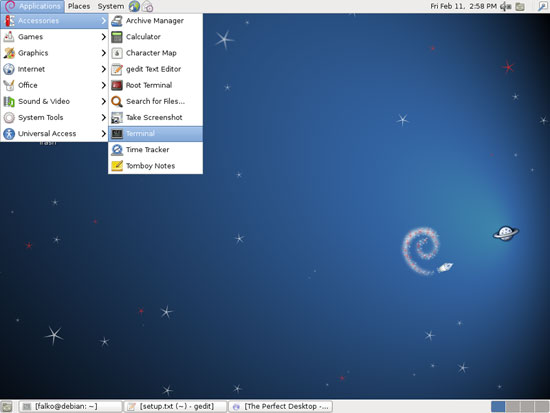This screenshot has width=550, height=413.
Task: Open the Places menu in the top panel
Action: pyautogui.click(x=79, y=6)
